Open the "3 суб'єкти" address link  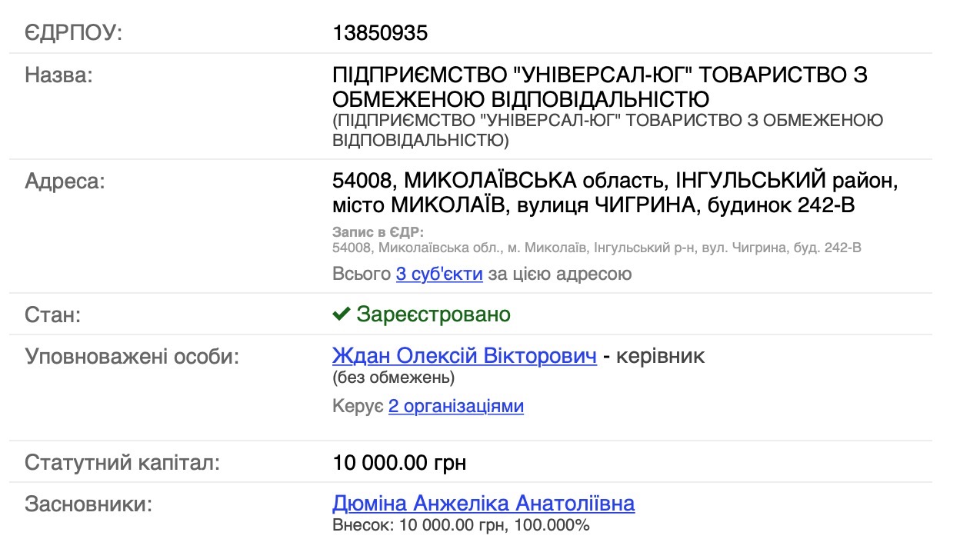pos(439,274)
